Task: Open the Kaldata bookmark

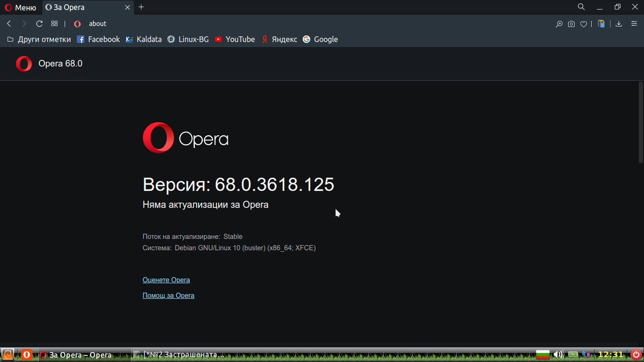Action: 144,39
